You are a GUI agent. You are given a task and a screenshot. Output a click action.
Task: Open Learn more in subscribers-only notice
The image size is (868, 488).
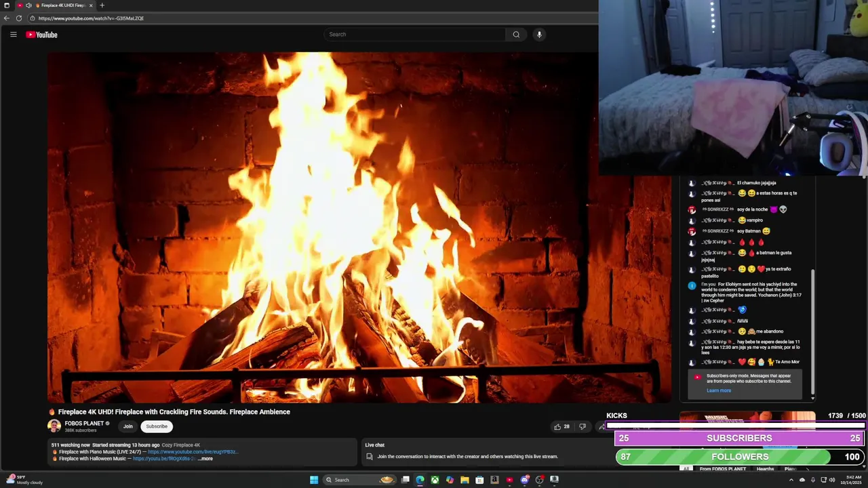719,390
